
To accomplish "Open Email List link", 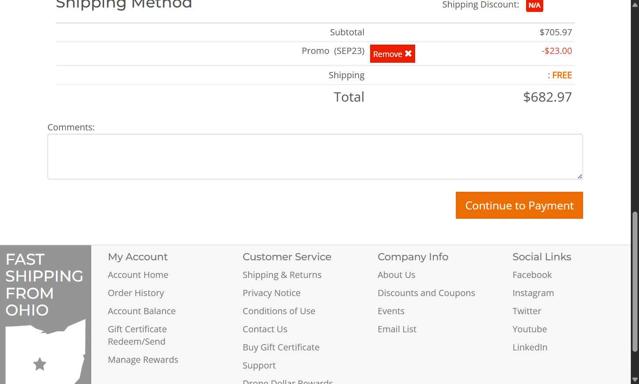I will point(397,329).
